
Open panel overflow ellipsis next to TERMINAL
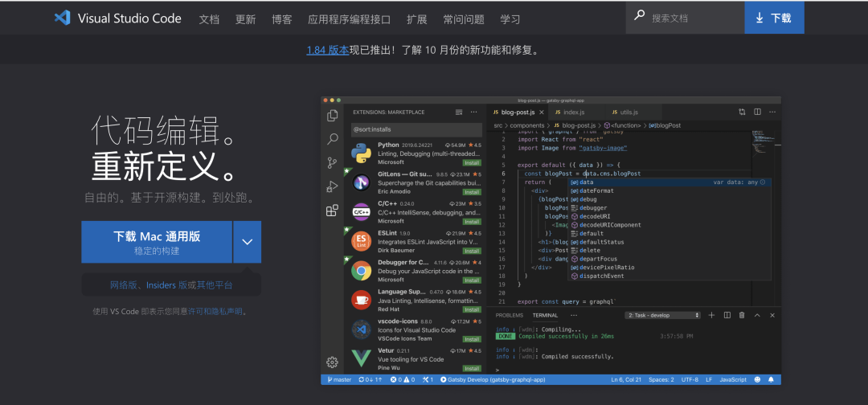(x=574, y=315)
